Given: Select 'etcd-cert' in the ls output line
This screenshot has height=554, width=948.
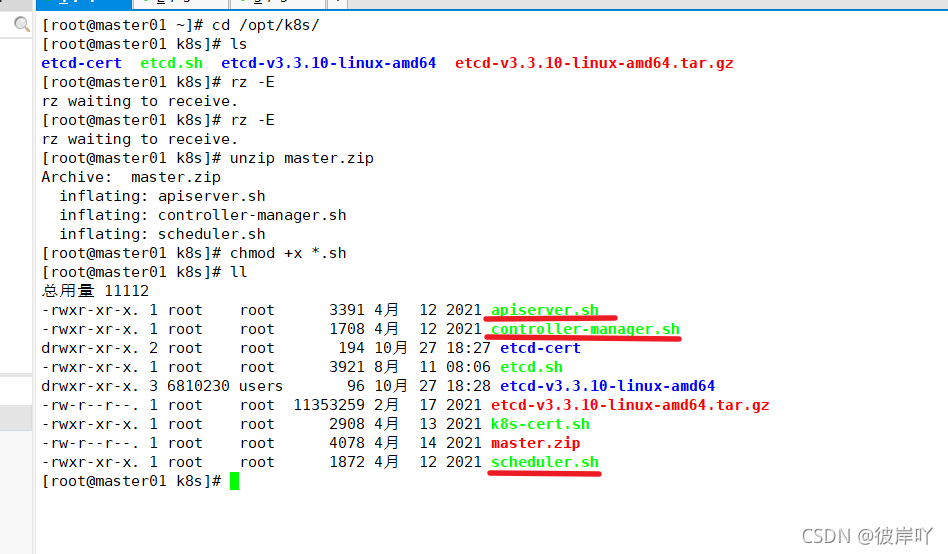Looking at the screenshot, I should pyautogui.click(x=82, y=63).
